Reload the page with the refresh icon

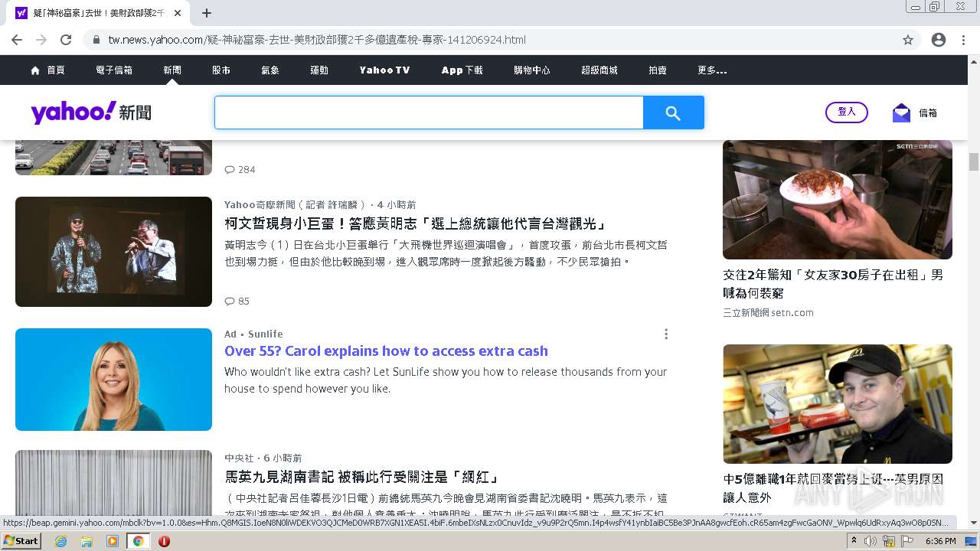coord(66,40)
